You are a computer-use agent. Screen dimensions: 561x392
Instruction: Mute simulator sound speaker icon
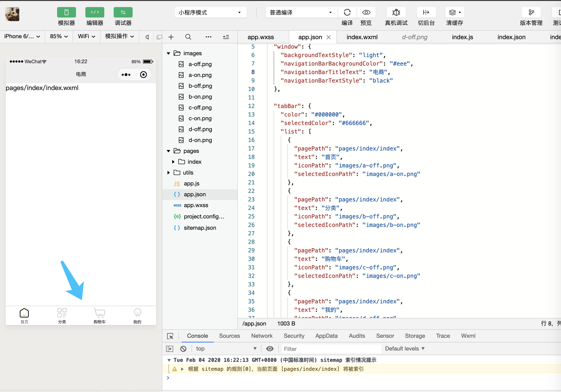point(147,37)
